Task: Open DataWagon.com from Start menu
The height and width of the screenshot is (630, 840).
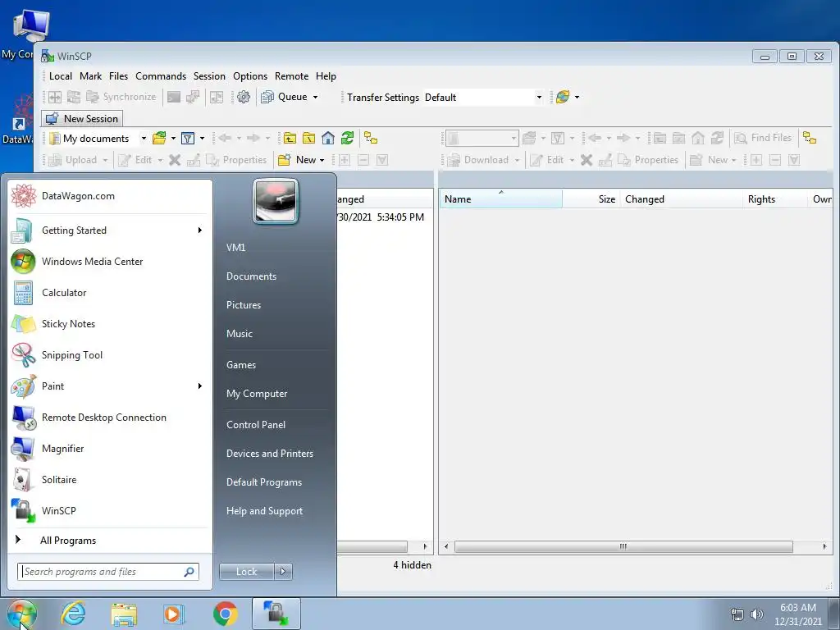Action: tap(110, 196)
